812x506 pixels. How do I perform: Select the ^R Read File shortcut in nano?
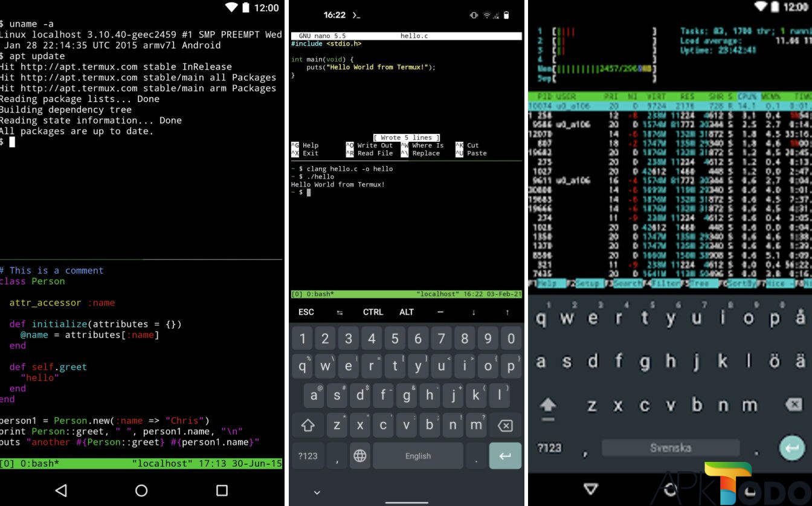[370, 153]
